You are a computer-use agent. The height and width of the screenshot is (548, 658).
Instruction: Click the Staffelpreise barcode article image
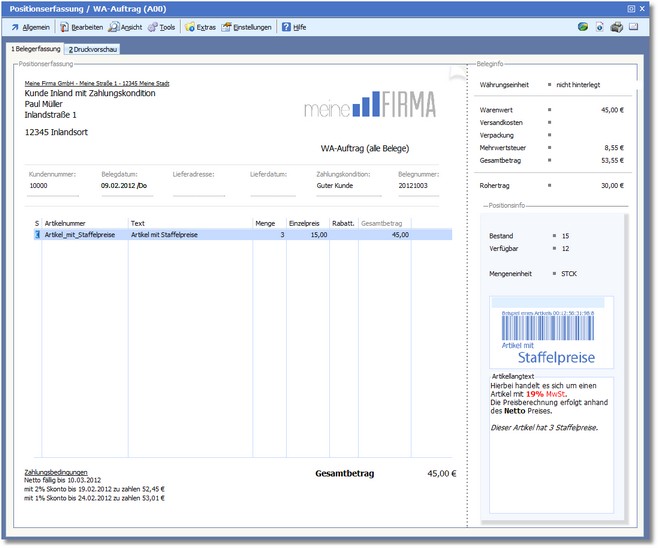(x=551, y=332)
